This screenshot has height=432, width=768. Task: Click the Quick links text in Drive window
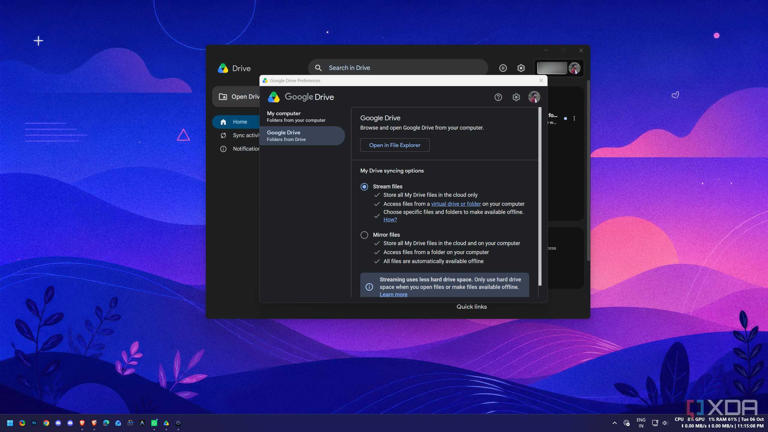tap(472, 307)
